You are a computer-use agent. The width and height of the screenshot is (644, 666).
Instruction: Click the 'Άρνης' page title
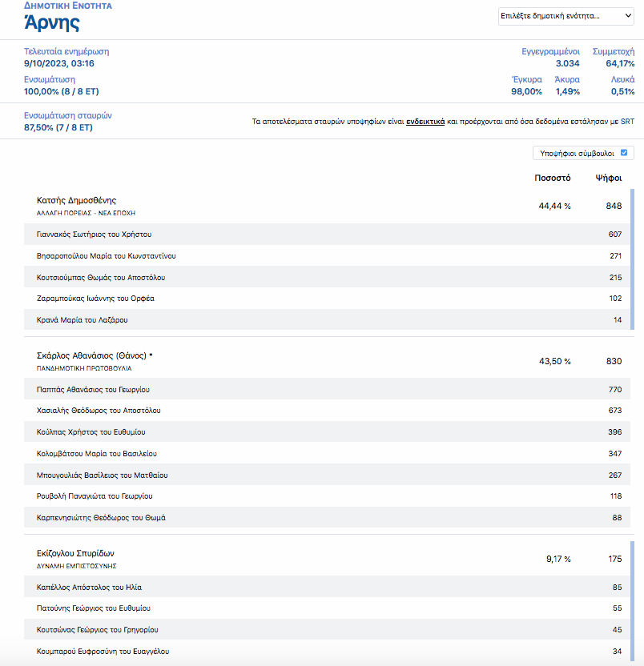point(51,22)
